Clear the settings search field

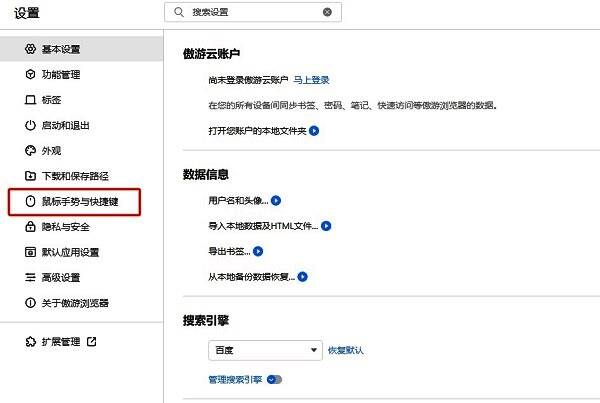[x=327, y=12]
